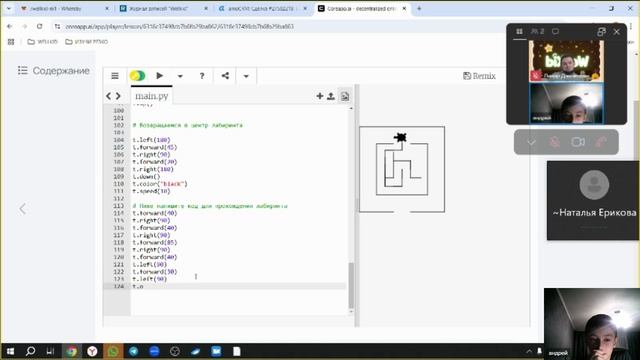The height and width of the screenshot is (360, 640).
Task: Go to next file with right chevron
Action: coord(118,96)
